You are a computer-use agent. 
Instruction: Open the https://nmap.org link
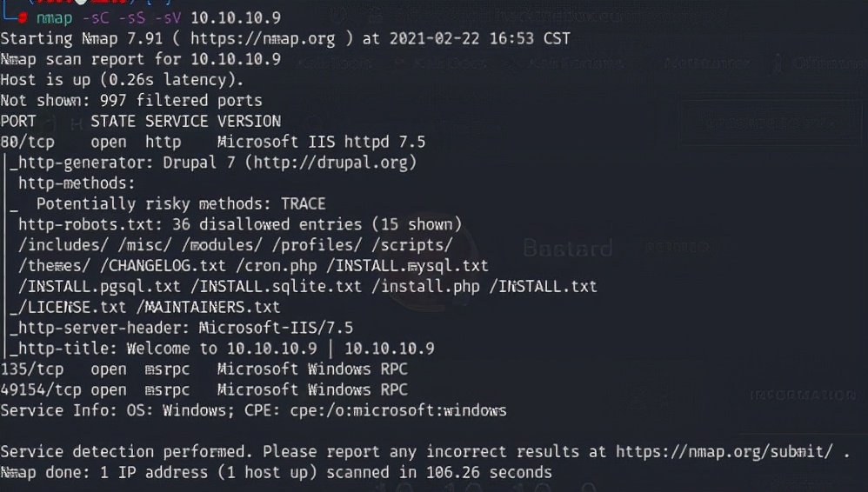tap(263, 38)
